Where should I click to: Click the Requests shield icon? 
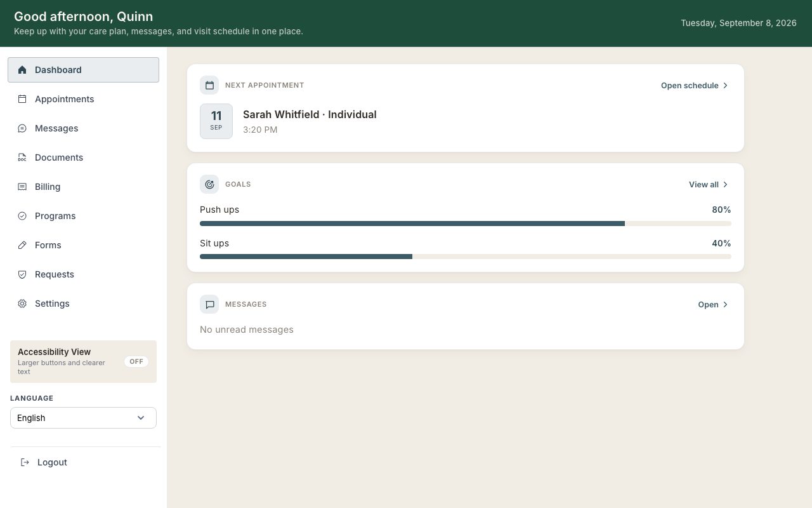click(x=22, y=274)
